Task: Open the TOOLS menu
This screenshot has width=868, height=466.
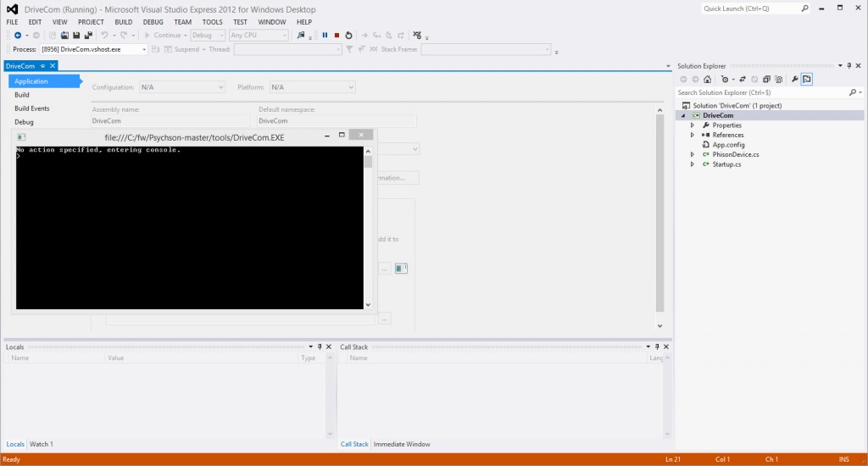Action: [212, 22]
